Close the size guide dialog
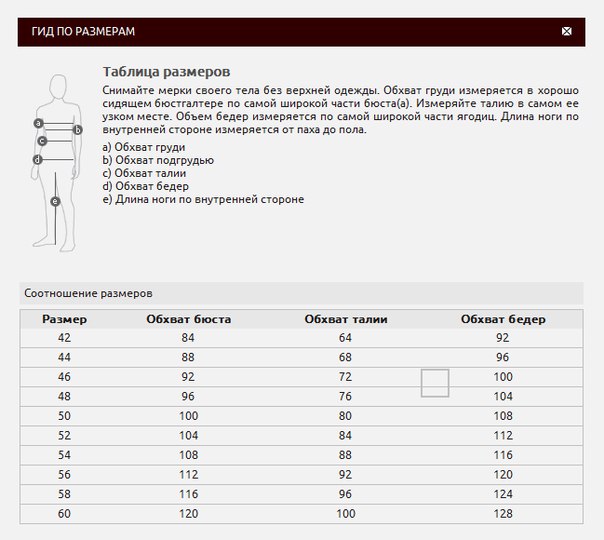This screenshot has height=540, width=604. tap(567, 31)
